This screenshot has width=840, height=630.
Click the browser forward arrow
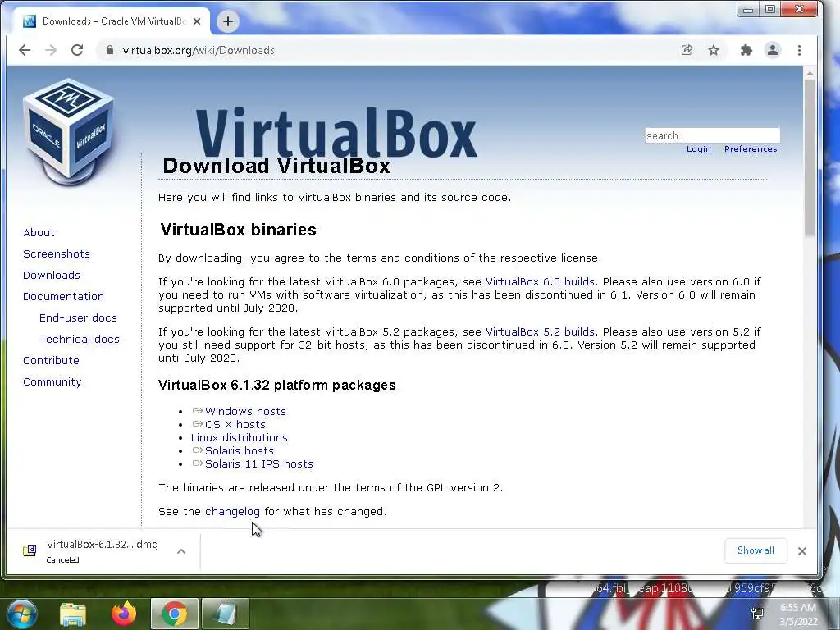(x=51, y=50)
